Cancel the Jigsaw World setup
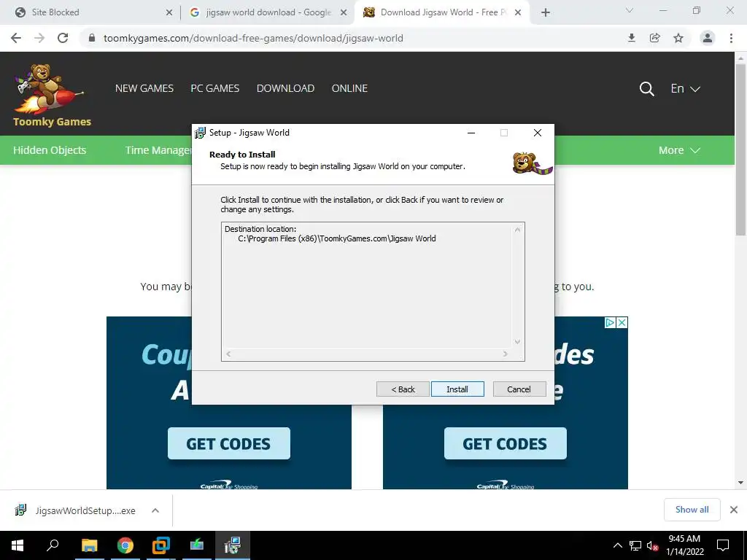The height and width of the screenshot is (560, 747). click(x=519, y=389)
